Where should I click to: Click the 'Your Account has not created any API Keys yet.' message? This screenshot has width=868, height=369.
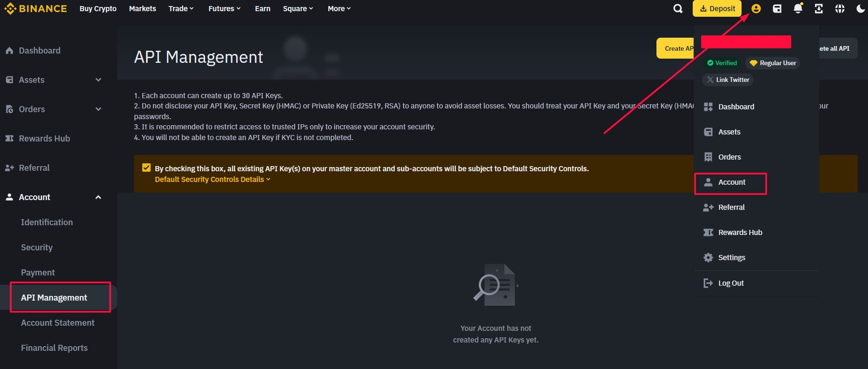click(x=496, y=334)
